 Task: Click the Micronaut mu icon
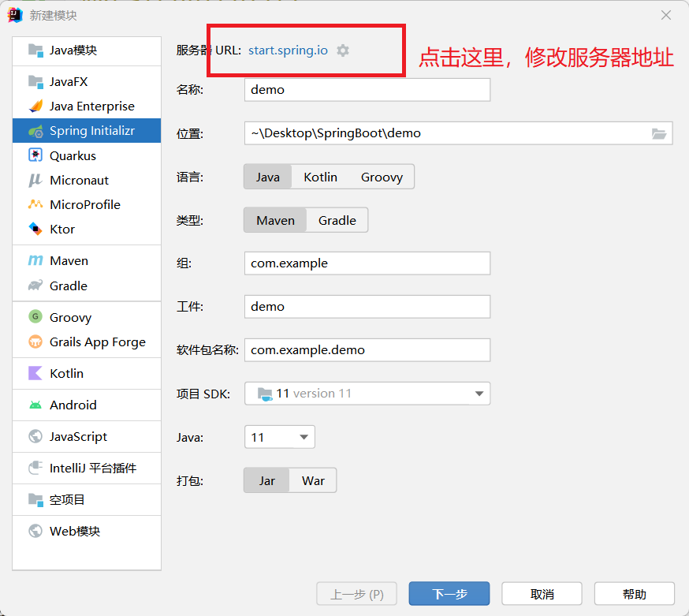[x=35, y=180]
